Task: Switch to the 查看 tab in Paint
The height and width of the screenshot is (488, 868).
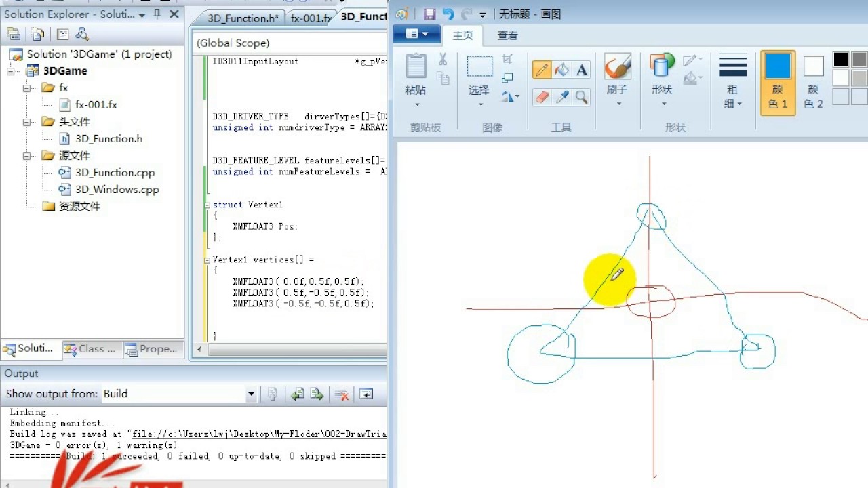Action: 507,35
